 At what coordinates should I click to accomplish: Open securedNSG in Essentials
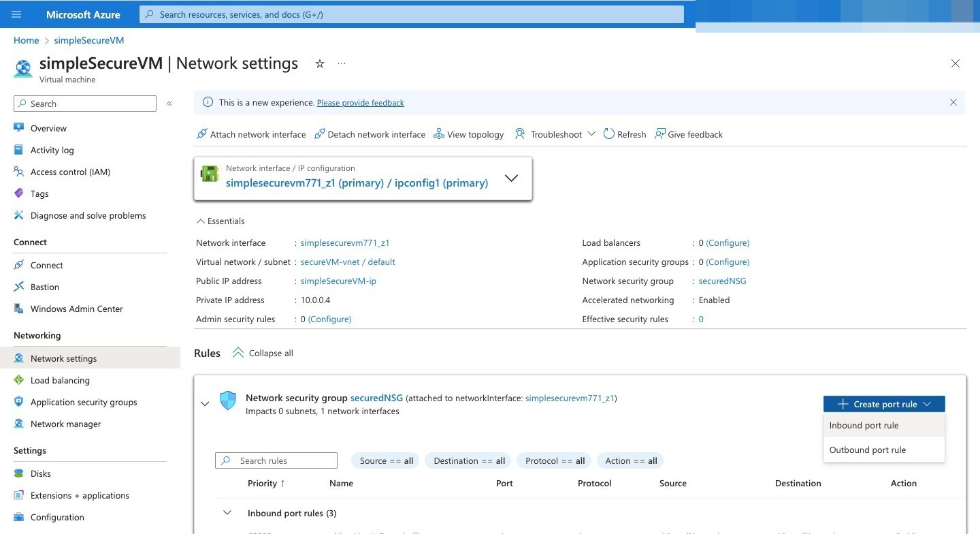[x=723, y=281]
